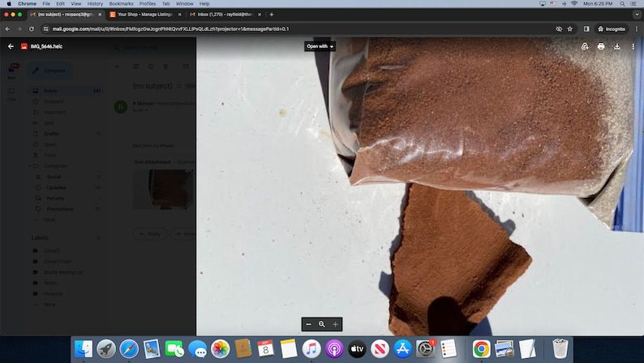The width and height of the screenshot is (644, 363).
Task: Open the Bookmarks menu
Action: (121, 4)
